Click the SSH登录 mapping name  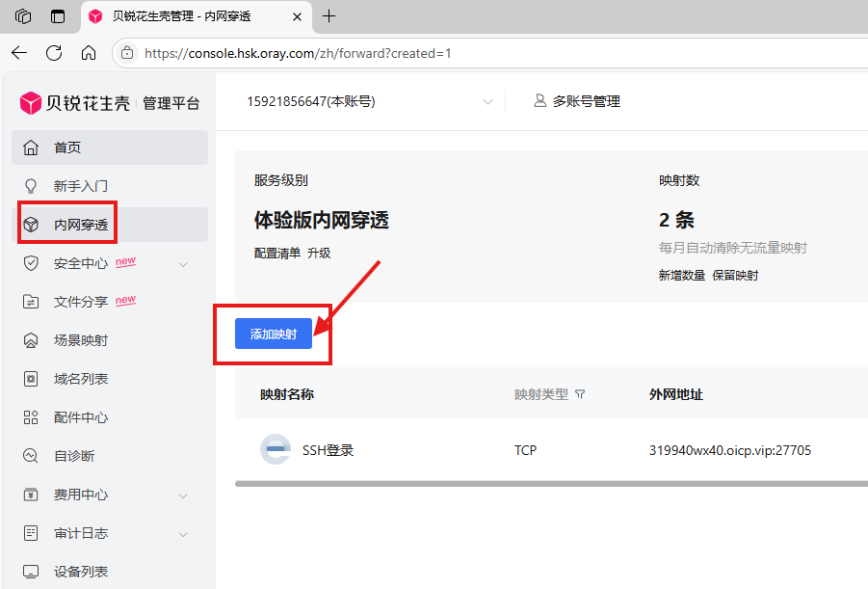(328, 450)
